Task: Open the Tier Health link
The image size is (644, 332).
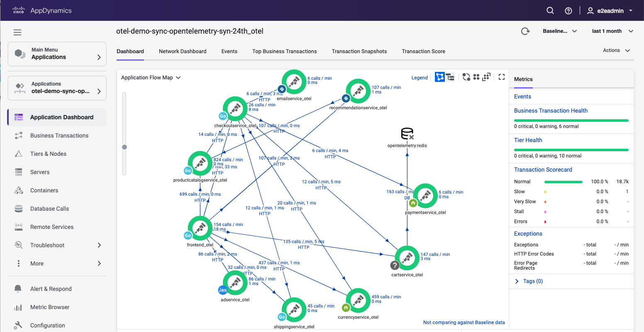Action: coord(528,140)
